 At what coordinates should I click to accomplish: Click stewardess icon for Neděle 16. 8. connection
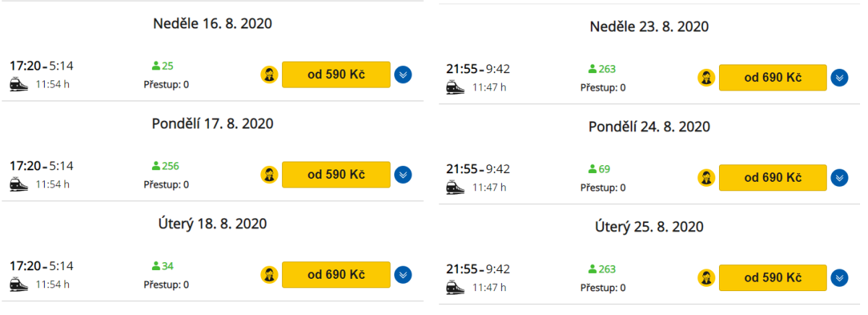click(270, 74)
